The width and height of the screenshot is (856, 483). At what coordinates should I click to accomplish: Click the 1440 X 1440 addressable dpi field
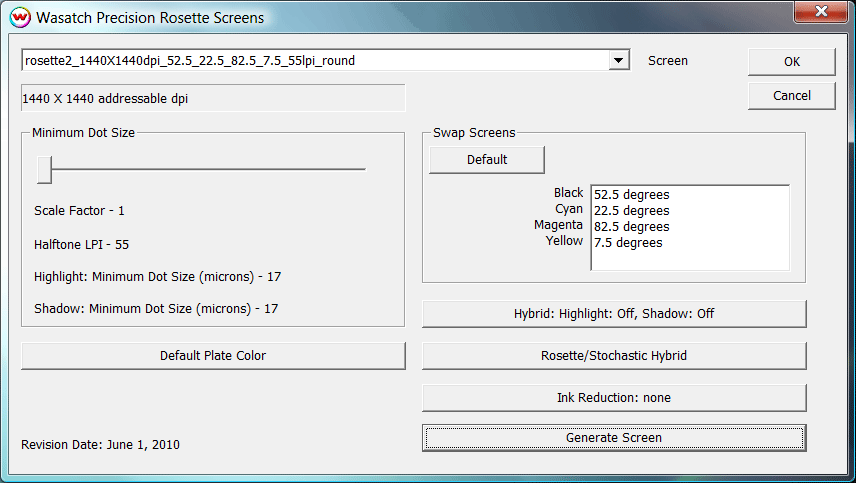213,98
